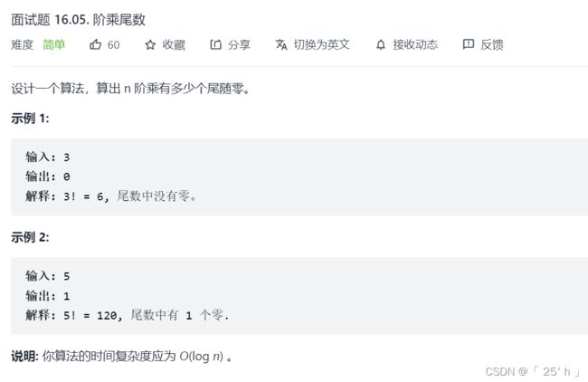This screenshot has height=382, width=588.
Task: Click the 说明 time complexity note
Action: tap(122, 356)
